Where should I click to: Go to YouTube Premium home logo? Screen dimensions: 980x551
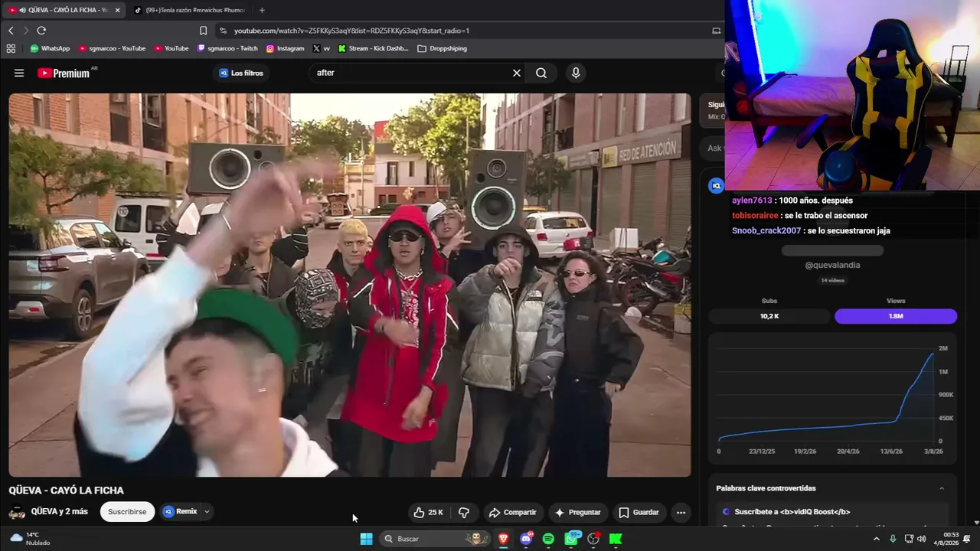pyautogui.click(x=64, y=73)
